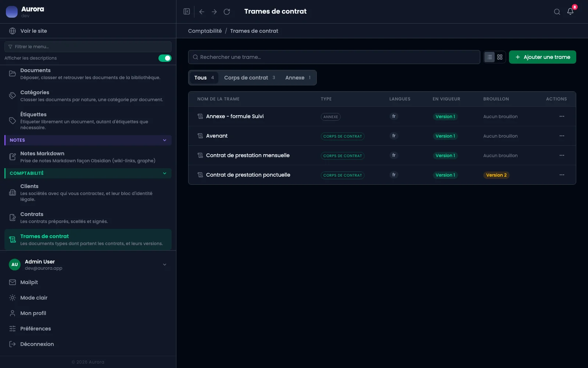Screen dimensions: 588x368
Task: Open actions for Contrat de prestation mensuelle
Action: coord(562,155)
